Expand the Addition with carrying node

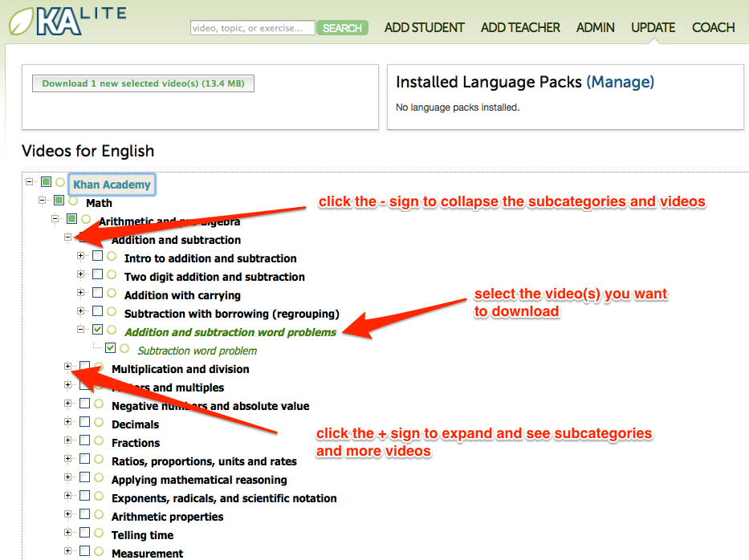(x=81, y=293)
